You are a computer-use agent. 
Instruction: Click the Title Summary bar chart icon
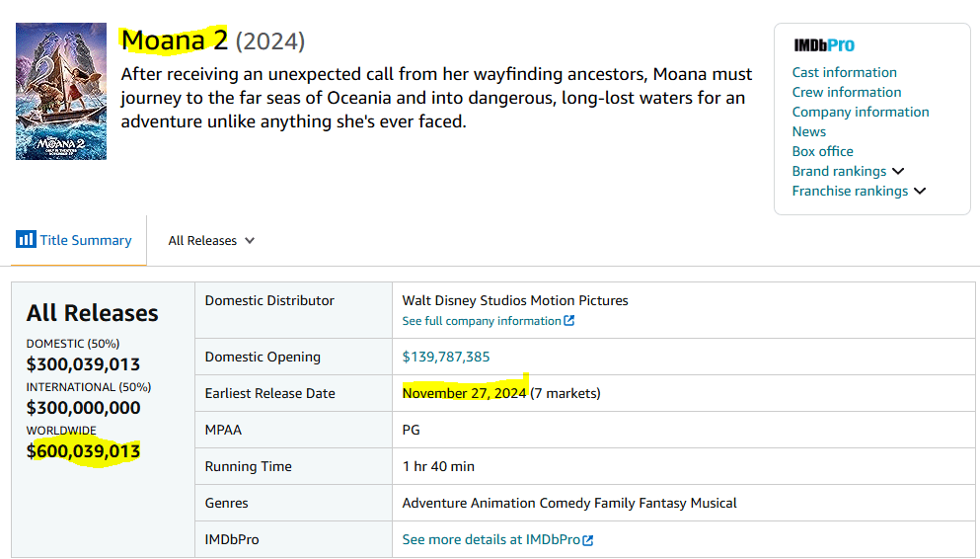26,240
